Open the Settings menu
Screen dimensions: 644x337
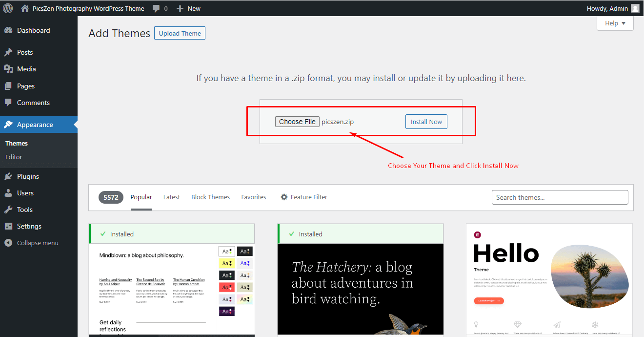(39, 226)
